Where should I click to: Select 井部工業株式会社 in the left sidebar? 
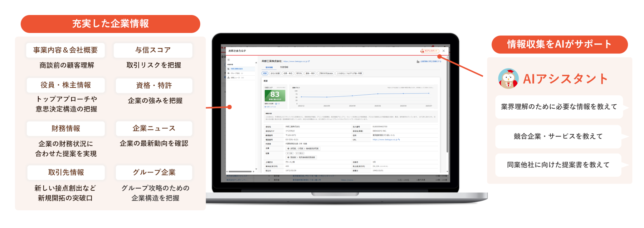(x=236, y=69)
